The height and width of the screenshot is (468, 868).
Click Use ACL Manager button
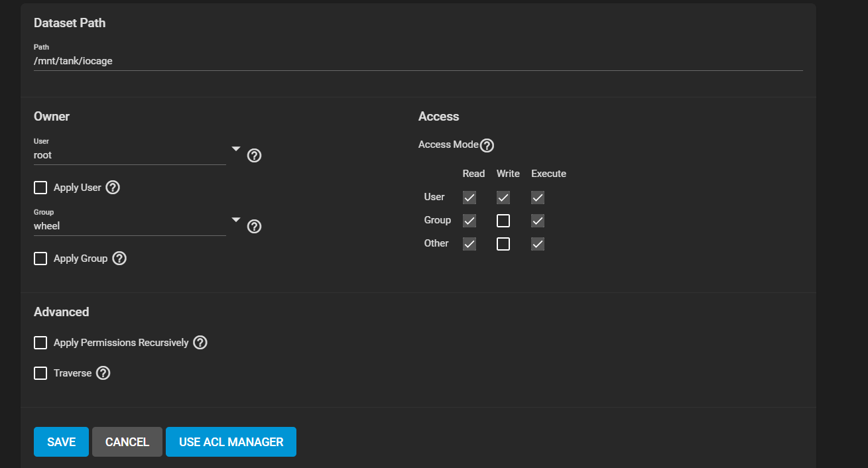click(x=231, y=442)
